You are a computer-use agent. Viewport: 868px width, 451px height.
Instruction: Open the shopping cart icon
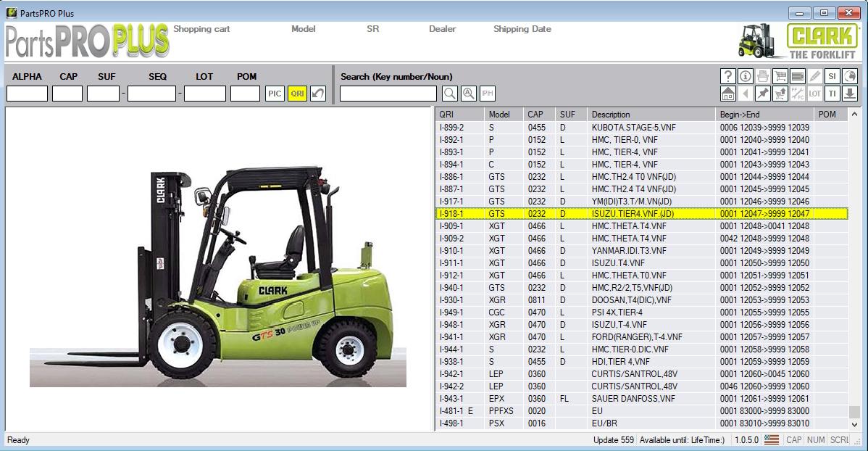780,76
